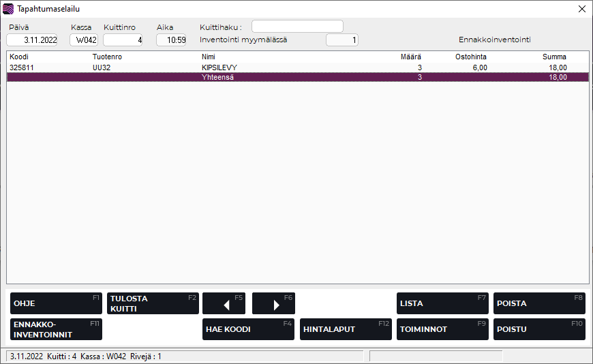Open ENNAKKO-INVENTOINNIT button
593x364 pixels.
pyautogui.click(x=56, y=329)
